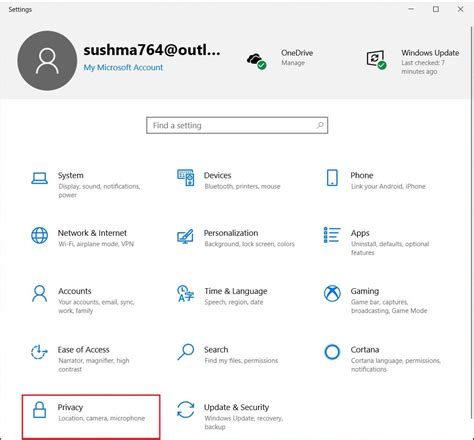This screenshot has height=440, width=474.
Task: Click the Find a setting search field
Action: point(237,125)
